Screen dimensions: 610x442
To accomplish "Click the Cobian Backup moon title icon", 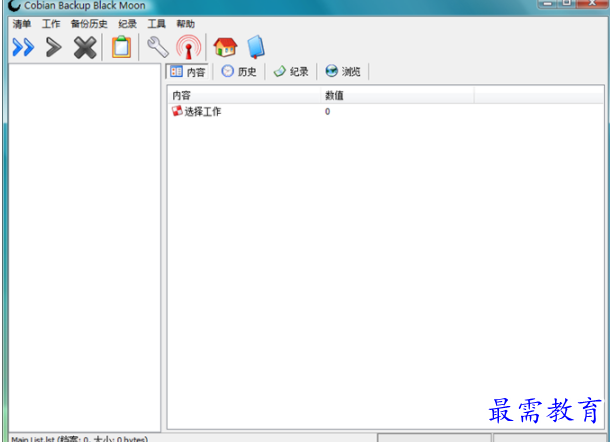I will [x=14, y=5].
